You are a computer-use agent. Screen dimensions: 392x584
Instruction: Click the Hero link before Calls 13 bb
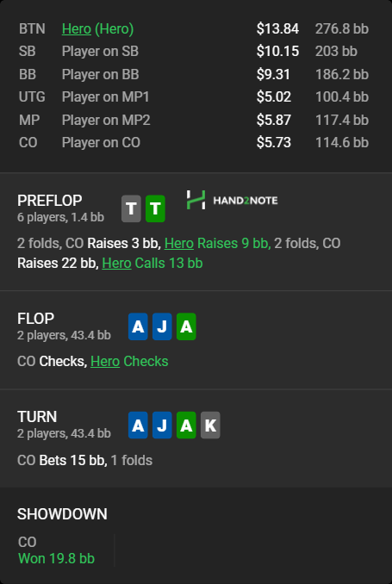coord(116,263)
